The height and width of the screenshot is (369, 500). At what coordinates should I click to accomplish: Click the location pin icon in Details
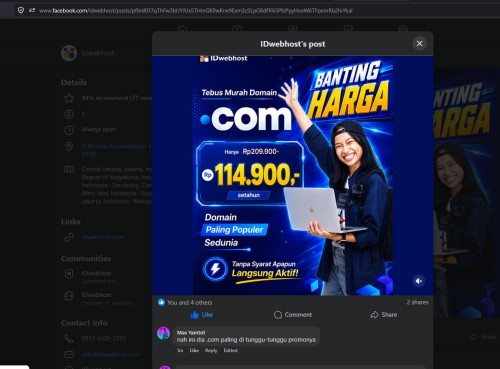(69, 146)
